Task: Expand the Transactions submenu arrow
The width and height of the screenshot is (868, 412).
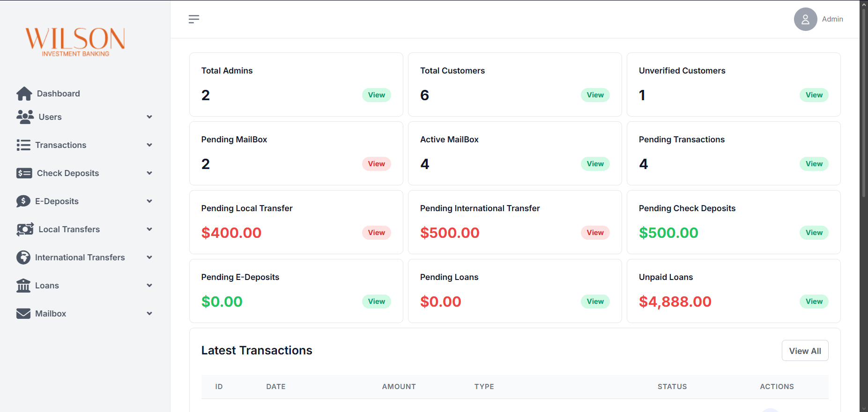Action: [x=149, y=145]
